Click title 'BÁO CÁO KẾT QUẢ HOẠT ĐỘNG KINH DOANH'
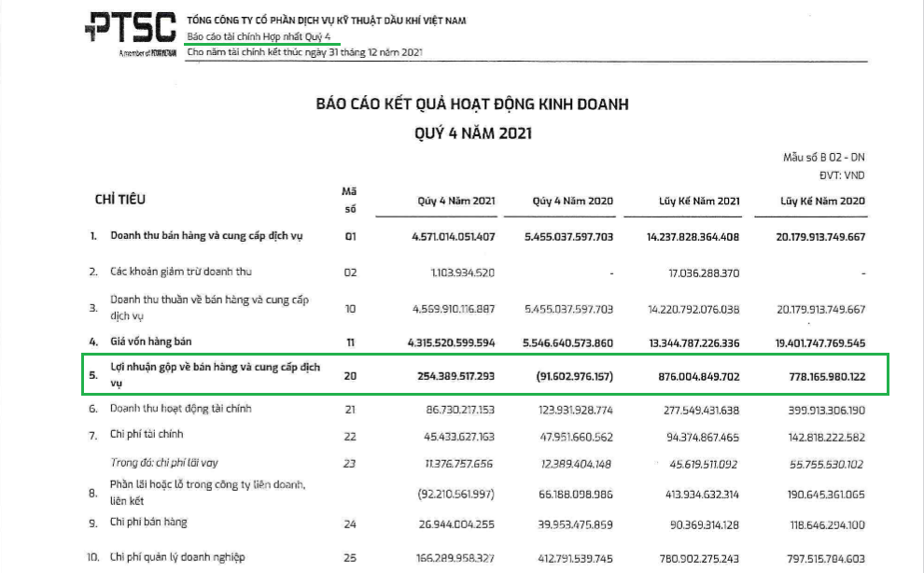 (x=472, y=105)
